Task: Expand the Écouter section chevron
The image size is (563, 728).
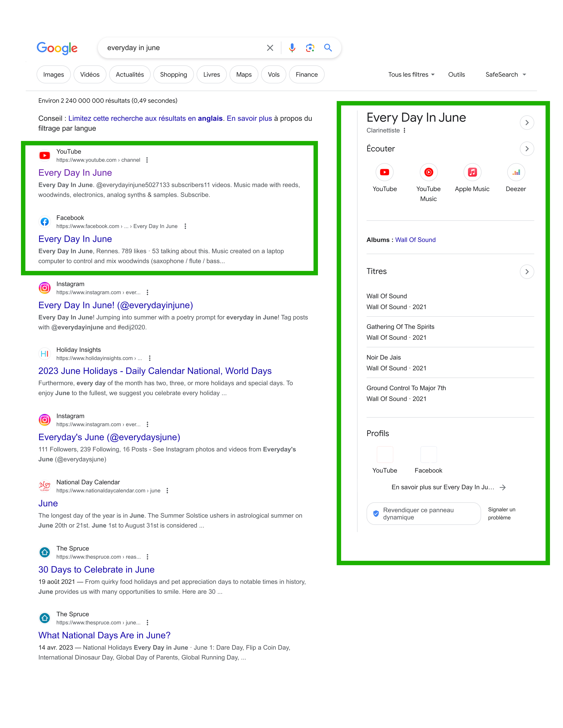Action: coord(527,149)
